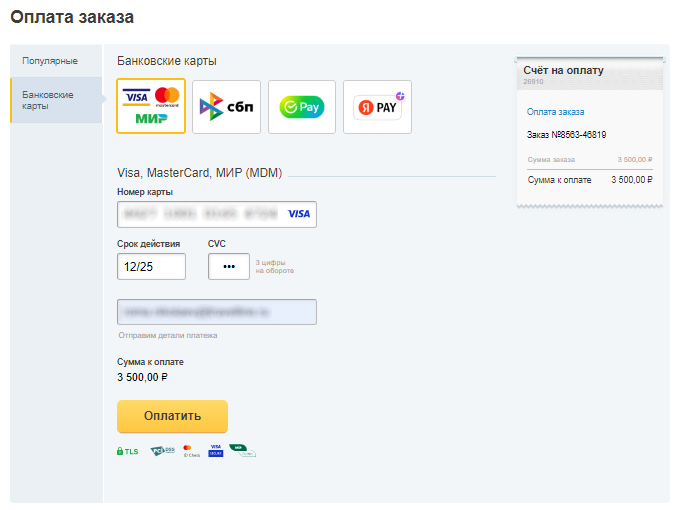Click the Сумма заказа row in the invoice

coord(590,160)
